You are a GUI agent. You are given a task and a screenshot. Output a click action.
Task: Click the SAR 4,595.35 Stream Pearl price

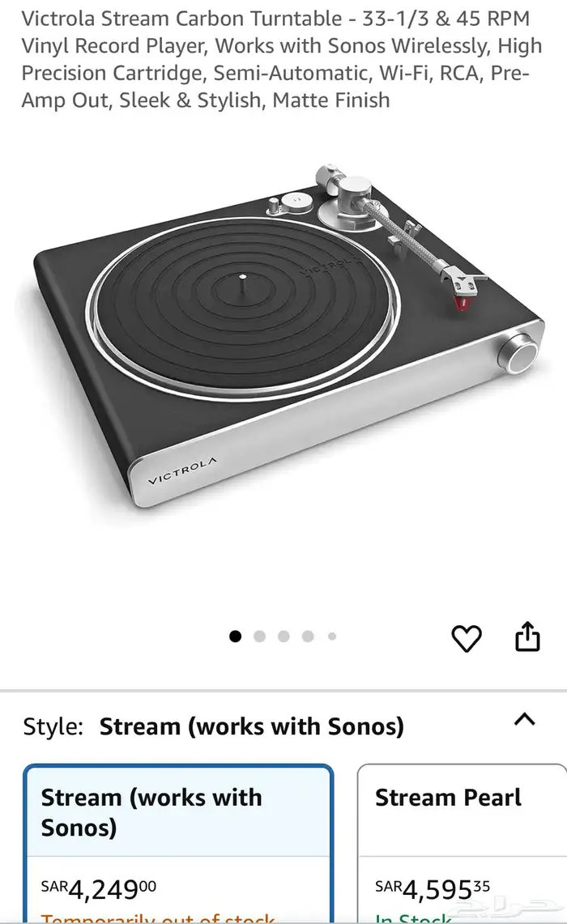point(432,889)
